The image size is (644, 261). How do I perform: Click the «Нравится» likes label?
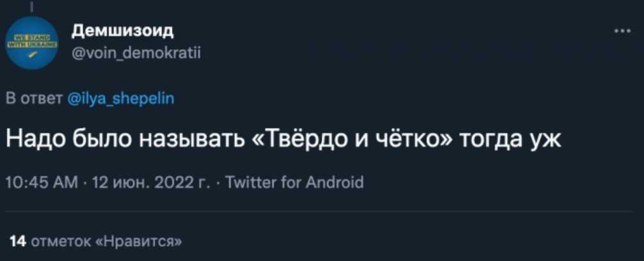tap(138, 241)
